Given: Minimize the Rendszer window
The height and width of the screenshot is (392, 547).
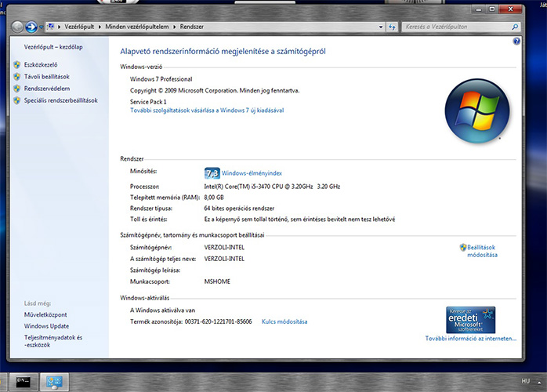Looking at the screenshot, I should point(478,9).
